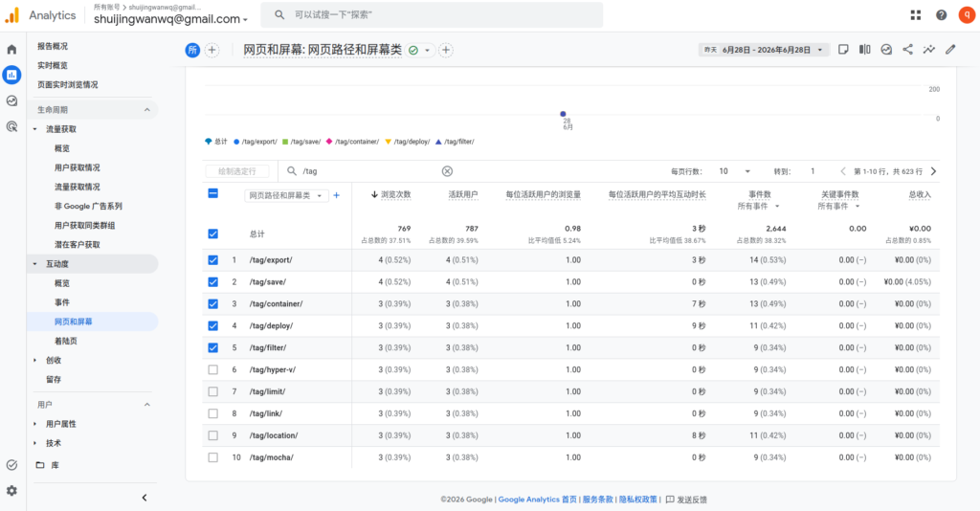Image resolution: width=980 pixels, height=511 pixels.
Task: Open the Google apps grid icon
Action: coord(916,15)
